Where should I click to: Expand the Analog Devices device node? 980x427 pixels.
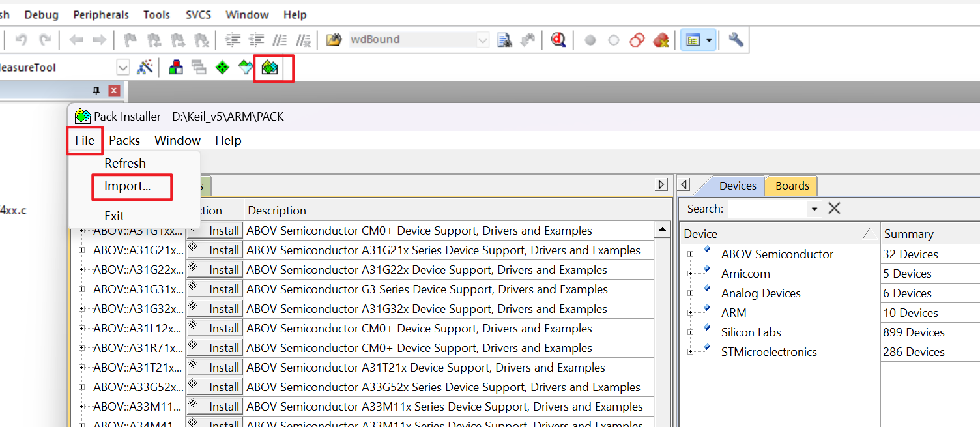click(690, 293)
